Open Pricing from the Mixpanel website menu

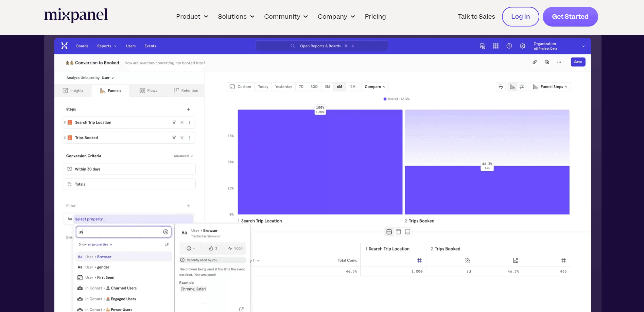tap(375, 16)
